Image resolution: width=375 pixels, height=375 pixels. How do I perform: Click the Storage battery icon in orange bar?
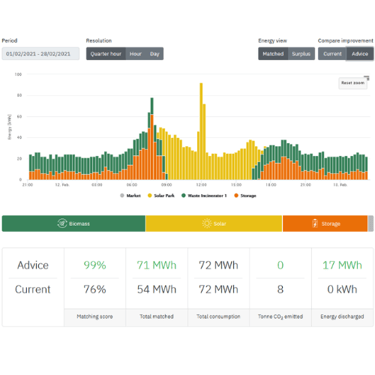pos(315,223)
